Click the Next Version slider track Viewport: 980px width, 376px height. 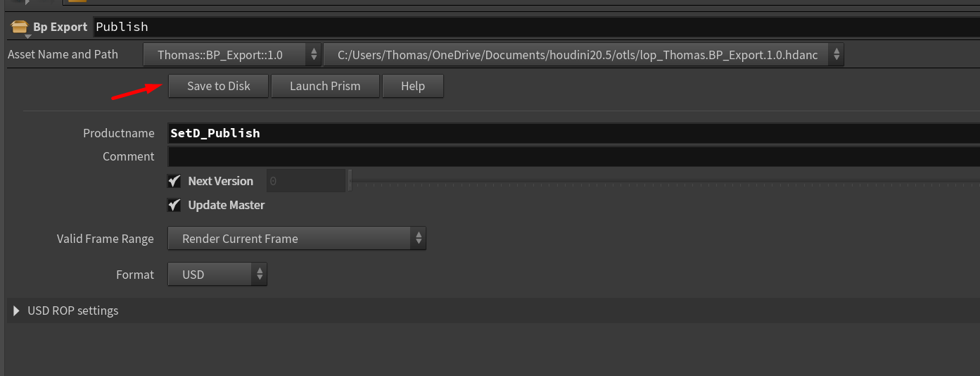[x=633, y=182]
